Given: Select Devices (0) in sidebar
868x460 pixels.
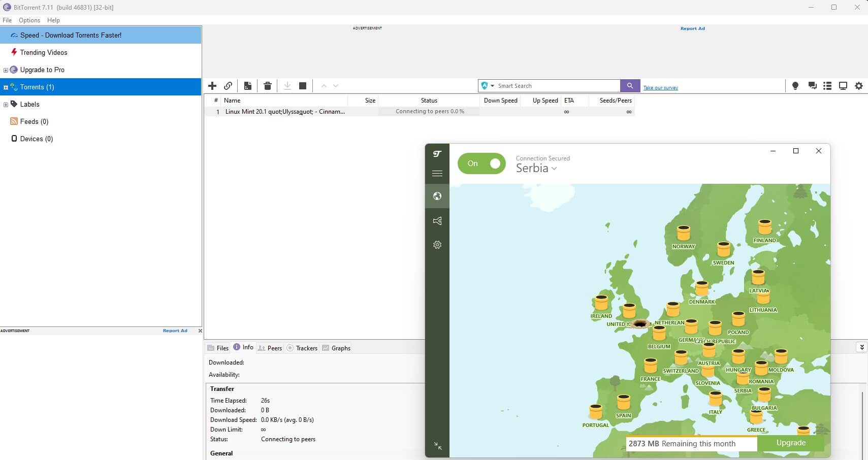Looking at the screenshot, I should (x=101, y=139).
